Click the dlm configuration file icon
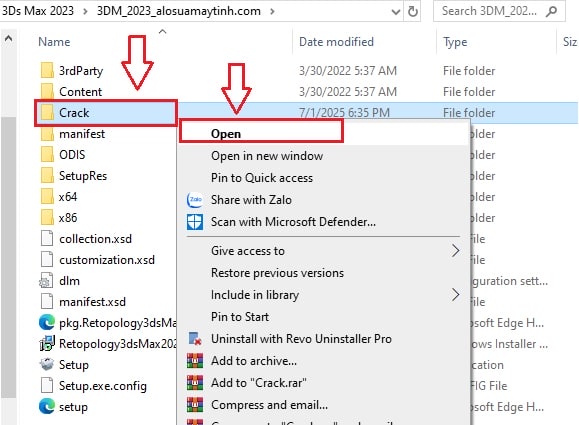The height and width of the screenshot is (425, 579). [47, 281]
